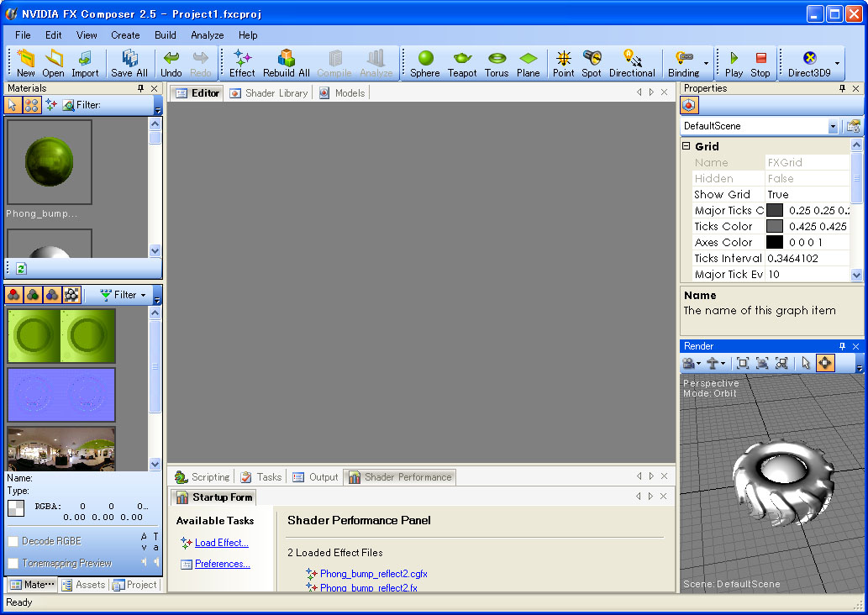Viewport: 868px width, 615px height.
Task: Toggle the red channel in texture viewer
Action: [13, 295]
